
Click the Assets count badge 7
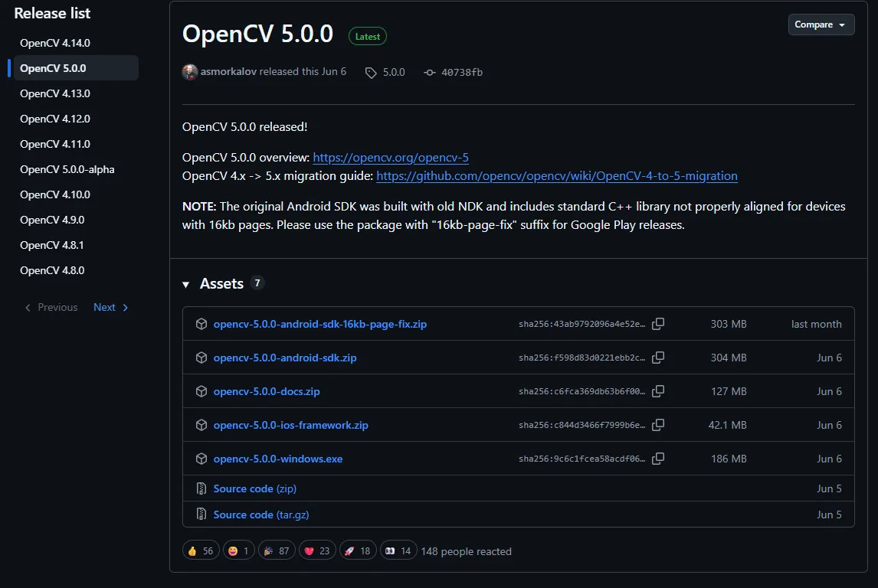[257, 283]
